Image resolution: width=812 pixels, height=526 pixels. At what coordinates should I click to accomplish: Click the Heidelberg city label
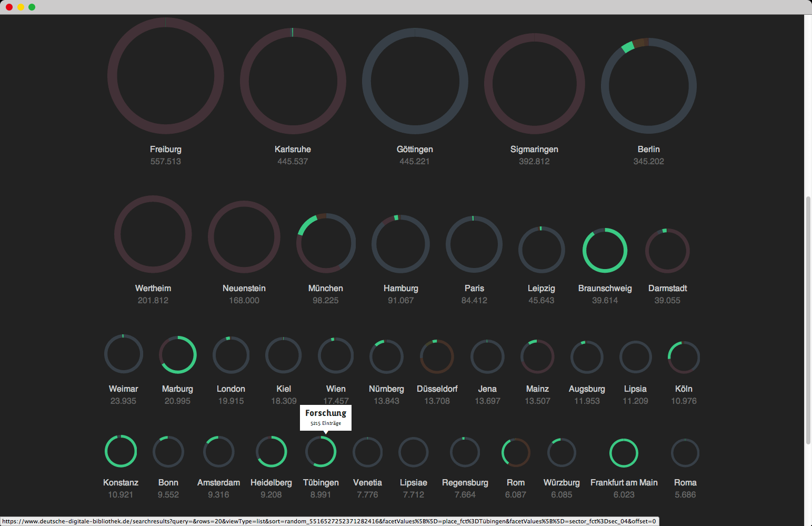click(x=271, y=482)
